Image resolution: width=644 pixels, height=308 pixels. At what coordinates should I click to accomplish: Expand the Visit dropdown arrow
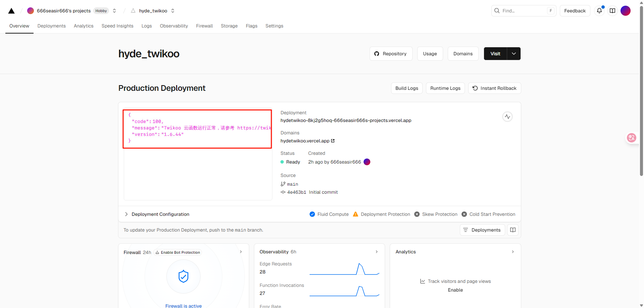pos(514,54)
